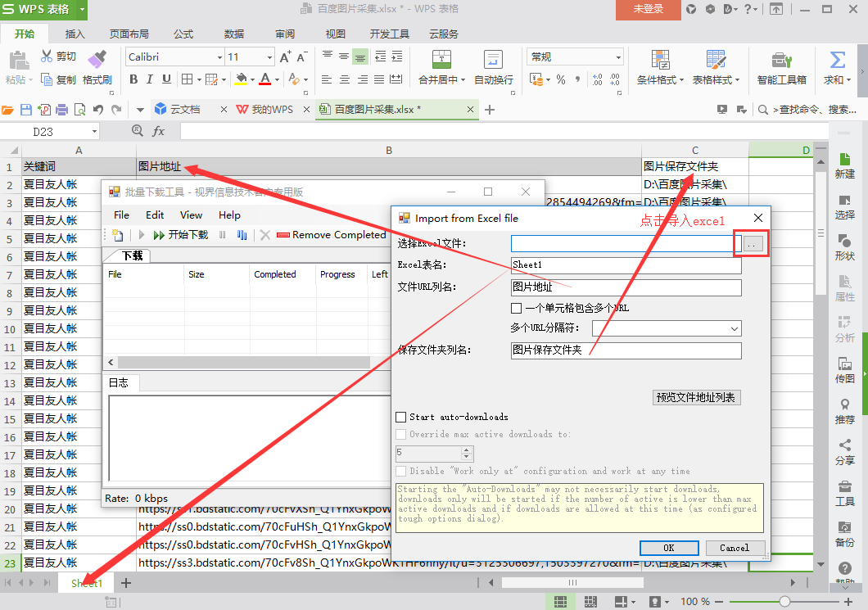Click Remove Completed in download tool
Screen dimensions: 868x610
click(332, 235)
